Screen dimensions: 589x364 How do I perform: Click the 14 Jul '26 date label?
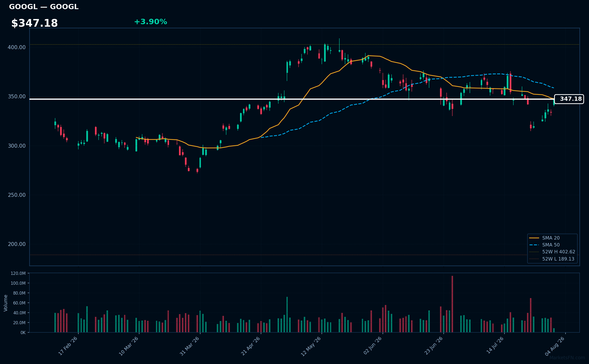point(495,345)
